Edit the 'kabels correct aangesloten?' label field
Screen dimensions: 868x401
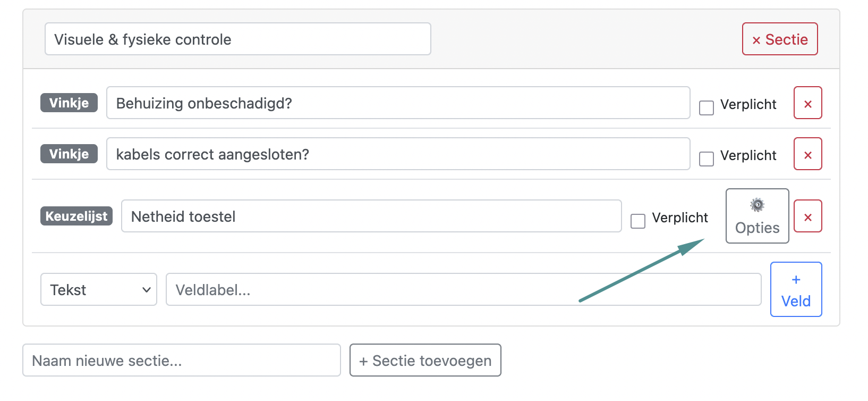tap(398, 154)
